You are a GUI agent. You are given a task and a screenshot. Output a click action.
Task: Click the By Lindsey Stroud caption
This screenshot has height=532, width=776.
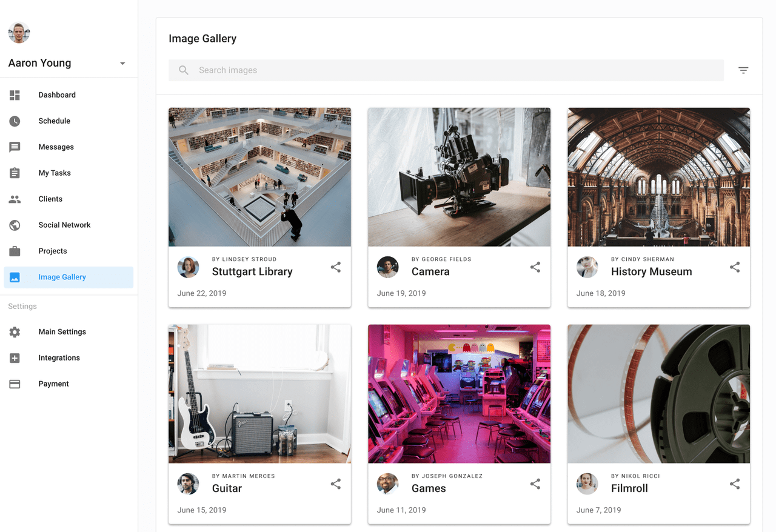tap(244, 259)
